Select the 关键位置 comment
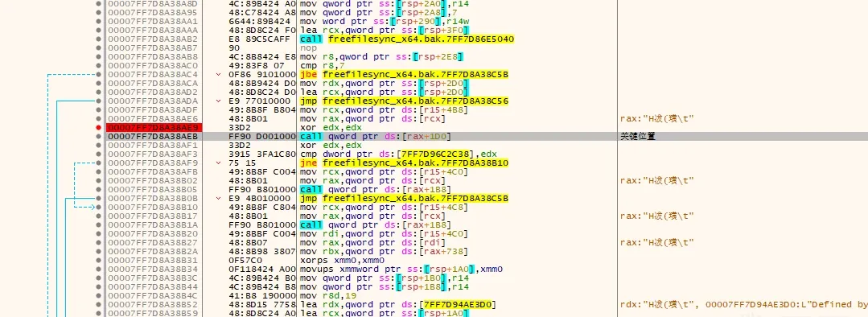868x317 pixels. coord(638,136)
